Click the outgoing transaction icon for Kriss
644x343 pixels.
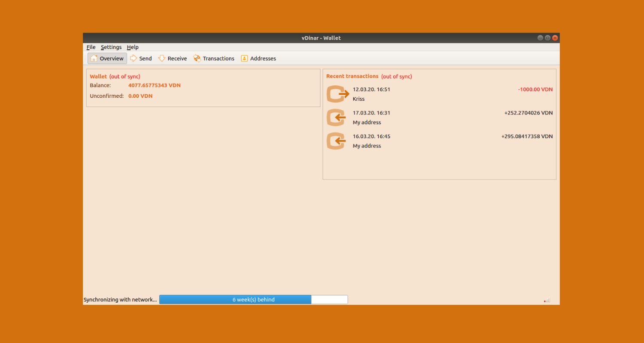[338, 94]
